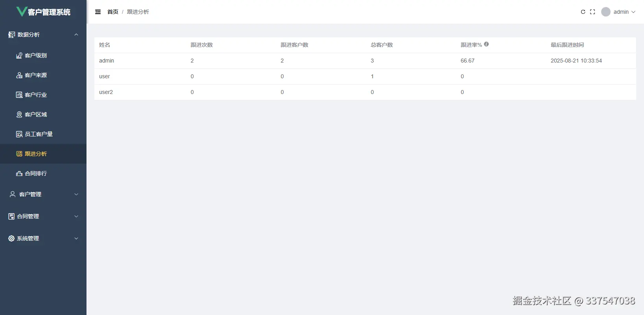The height and width of the screenshot is (315, 644).
Task: Click the 首页 breadcrumb link
Action: 113,12
